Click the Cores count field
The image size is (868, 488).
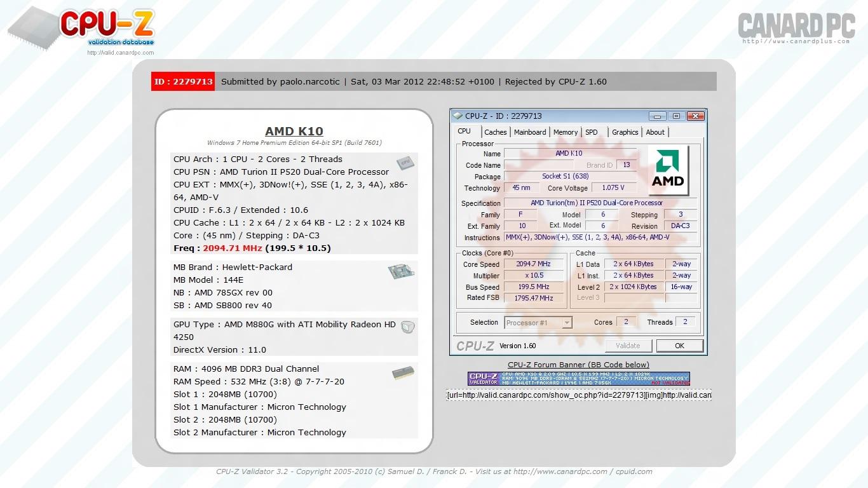(625, 322)
